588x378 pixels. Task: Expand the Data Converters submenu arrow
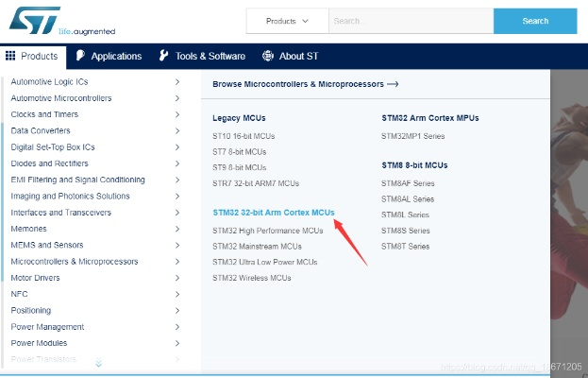pyautogui.click(x=177, y=131)
